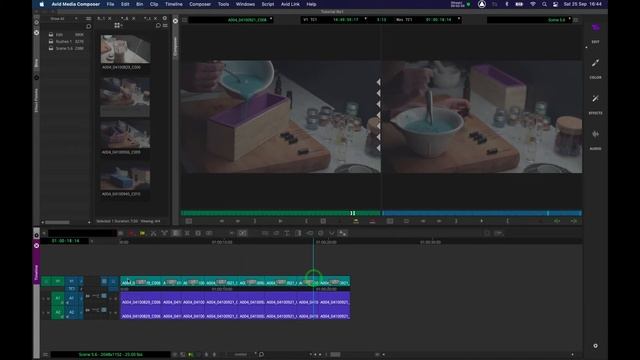The width and height of the screenshot is (640, 360).
Task: Click the source monitor Play button
Action: click(280, 221)
